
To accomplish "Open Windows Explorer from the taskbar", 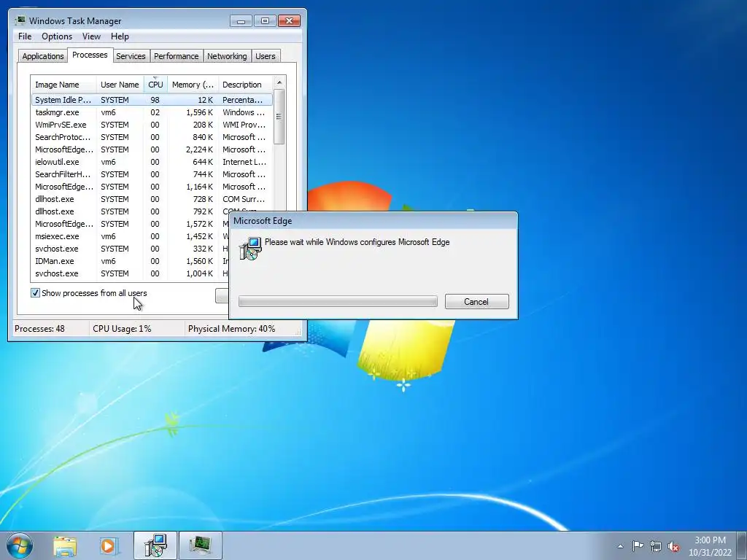I will point(65,545).
